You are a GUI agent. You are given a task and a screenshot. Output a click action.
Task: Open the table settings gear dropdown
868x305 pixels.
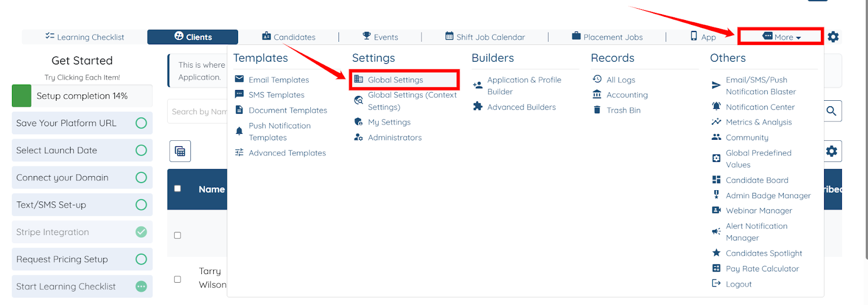coord(831,151)
